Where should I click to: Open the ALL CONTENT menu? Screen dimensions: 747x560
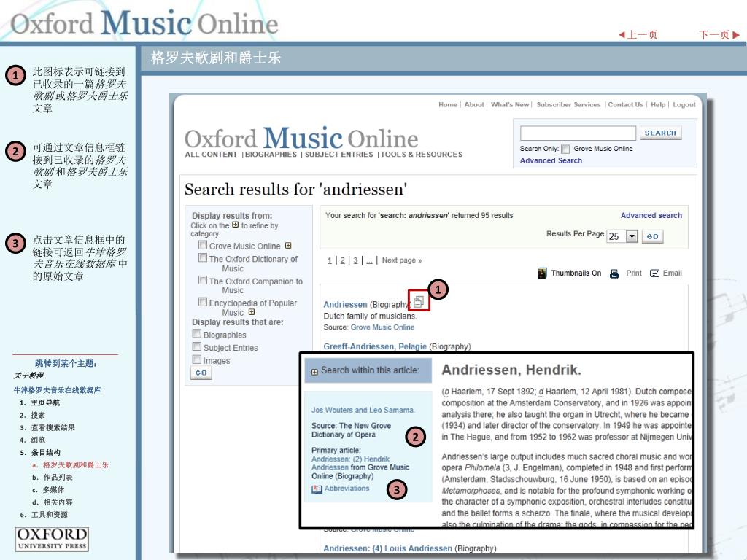211,155
